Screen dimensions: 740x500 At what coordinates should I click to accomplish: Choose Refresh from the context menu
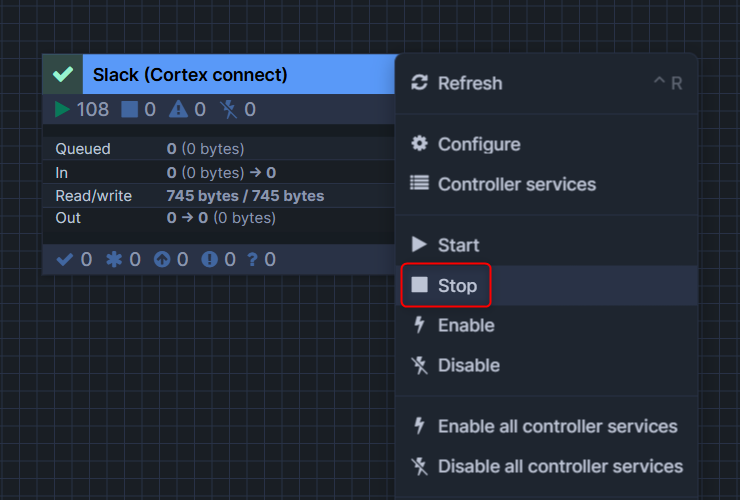(x=470, y=84)
